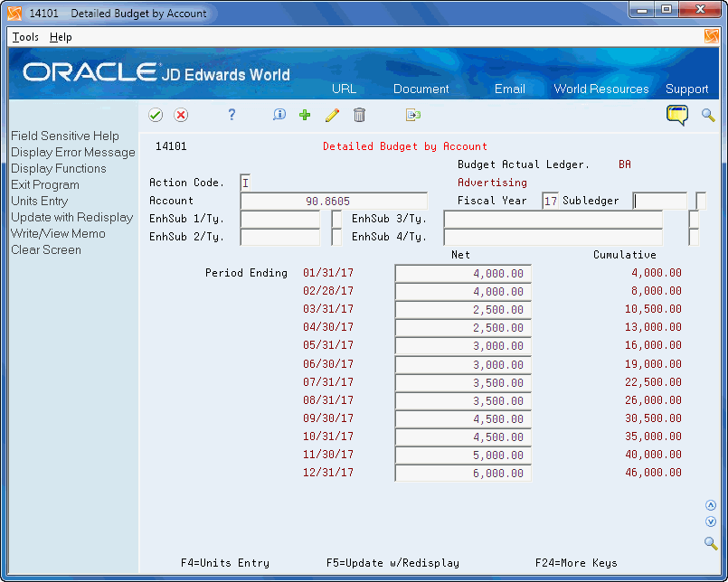Open the Help menu
Viewport: 728px width, 582px height.
[61, 37]
